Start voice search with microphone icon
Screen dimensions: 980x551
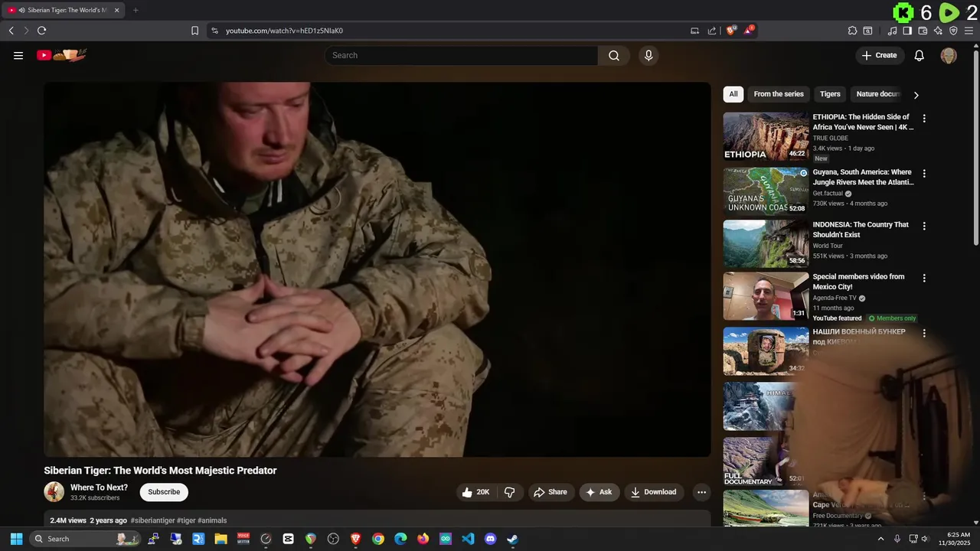[x=648, y=55]
